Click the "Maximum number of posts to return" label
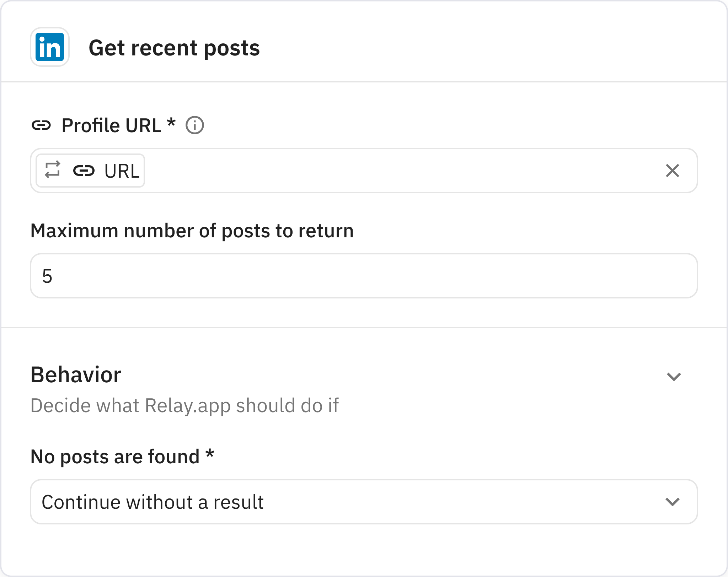This screenshot has width=728, height=577. point(192,231)
